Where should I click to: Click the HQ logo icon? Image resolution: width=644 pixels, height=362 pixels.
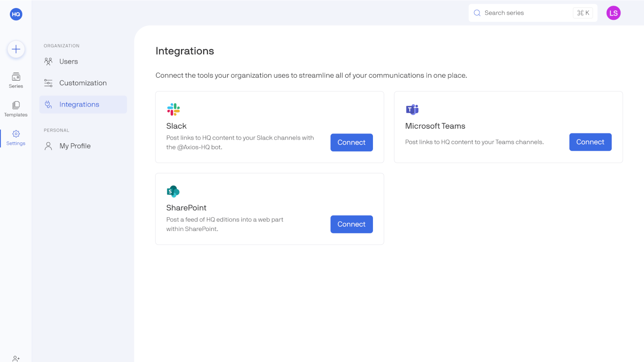pos(16,14)
